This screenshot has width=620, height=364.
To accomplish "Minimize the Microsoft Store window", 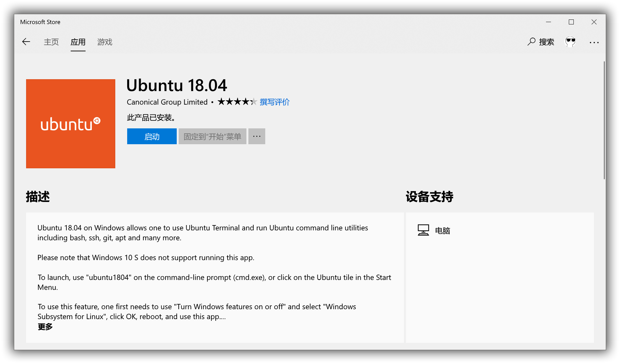I will pos(549,22).
